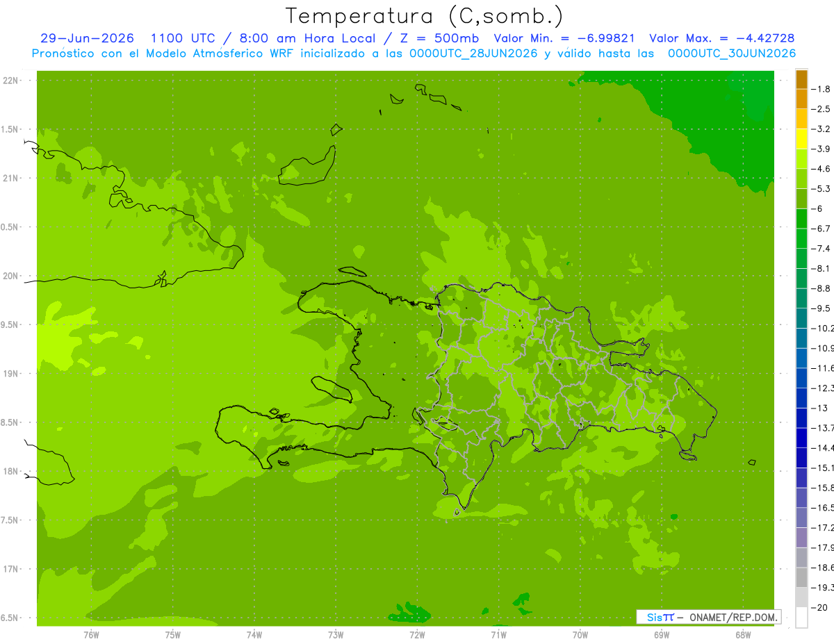
Task: Click the '19N' latitude label
Action: click(11, 374)
